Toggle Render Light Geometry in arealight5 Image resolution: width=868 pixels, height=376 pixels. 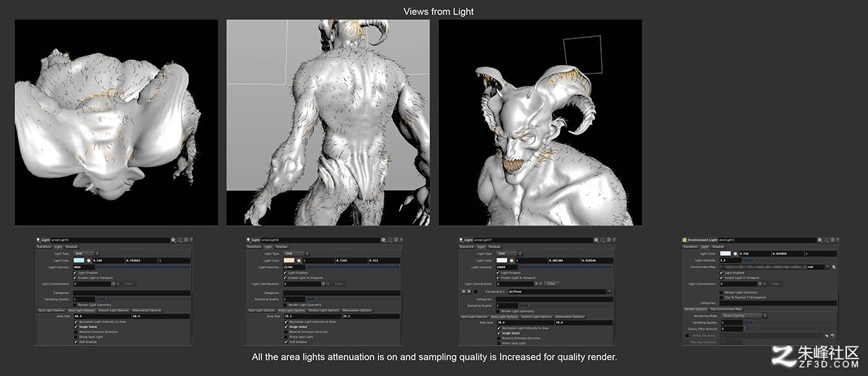[x=75, y=305]
